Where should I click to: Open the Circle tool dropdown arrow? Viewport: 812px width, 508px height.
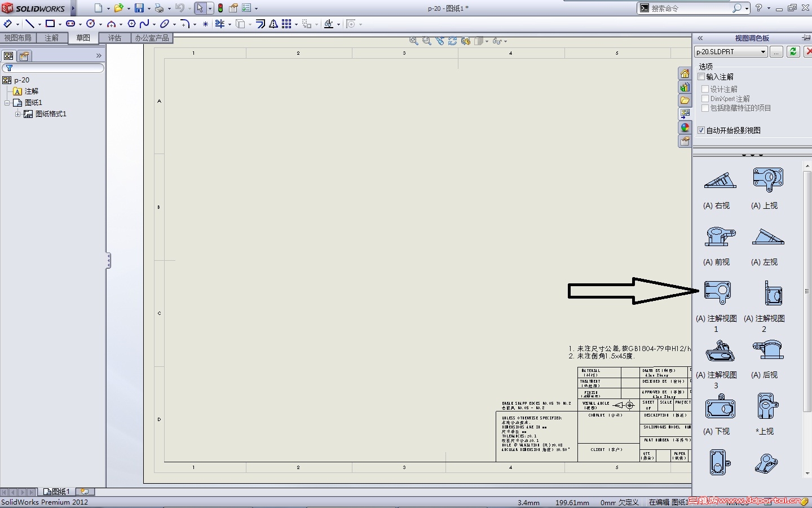click(100, 24)
